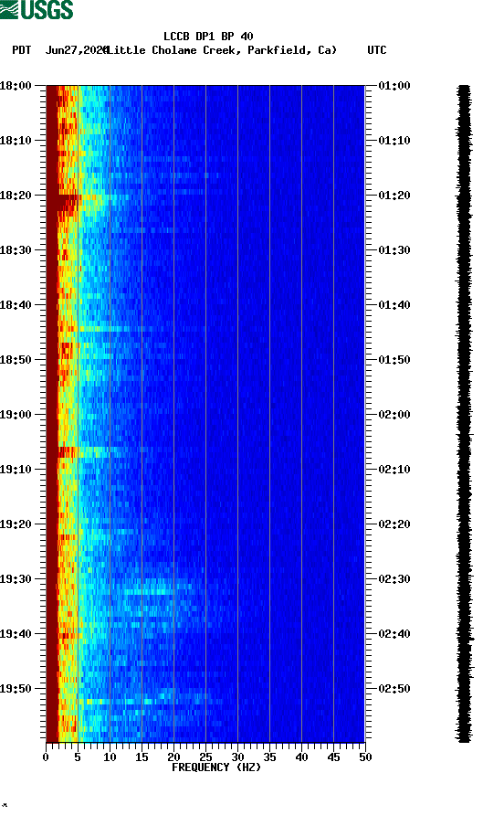Image resolution: width=504 pixels, height=815 pixels.
Task: Click the 18:50 PDT time label
Action: click(16, 360)
